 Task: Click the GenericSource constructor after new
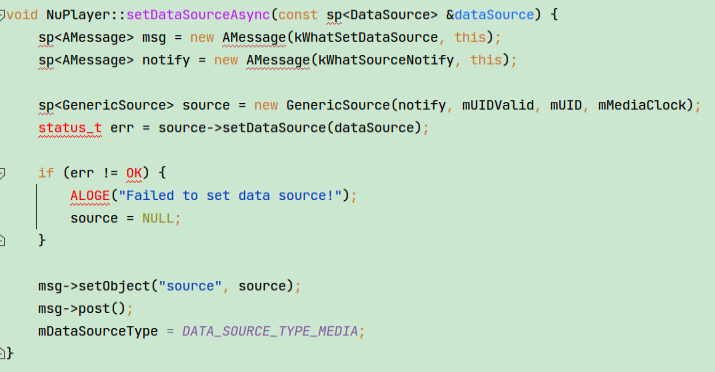pyautogui.click(x=338, y=105)
